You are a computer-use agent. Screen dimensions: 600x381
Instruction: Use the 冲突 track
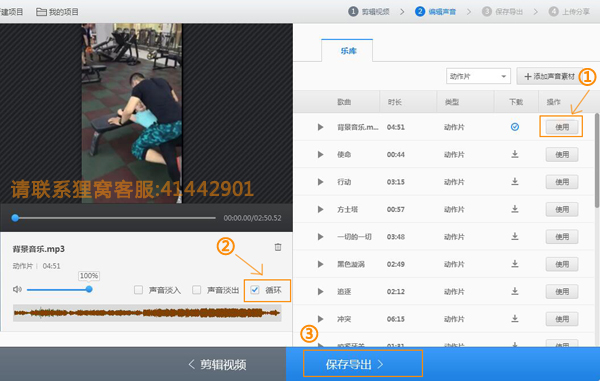click(x=562, y=319)
